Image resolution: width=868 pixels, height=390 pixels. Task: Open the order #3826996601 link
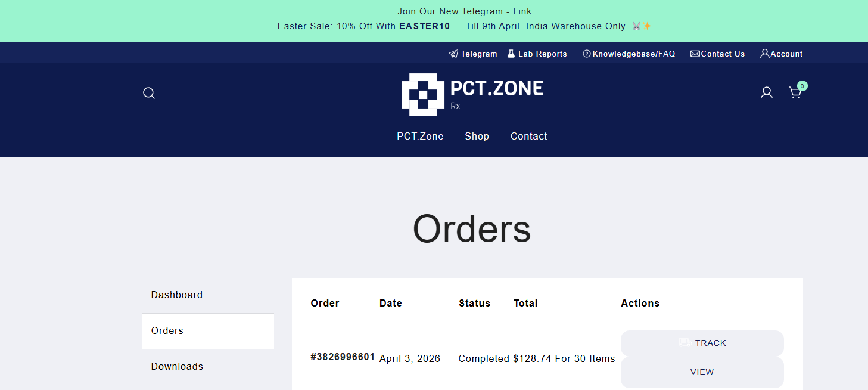click(343, 357)
